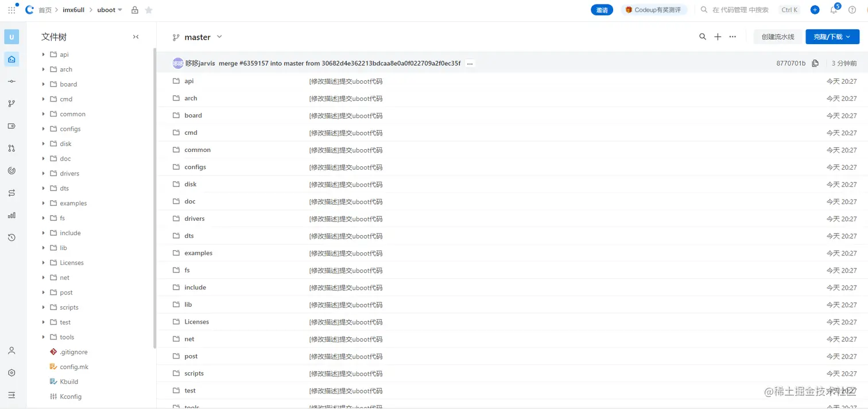Expand the drivers folder in file tree
This screenshot has width=868, height=409.
(44, 173)
